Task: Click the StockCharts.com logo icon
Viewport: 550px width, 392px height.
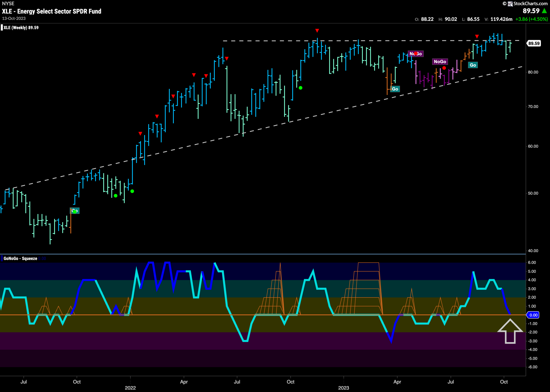Action: point(510,4)
